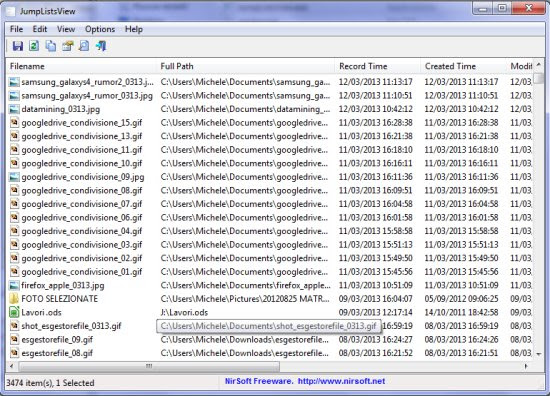Select the googledrive_condivisione_13.gif row

pos(269,136)
